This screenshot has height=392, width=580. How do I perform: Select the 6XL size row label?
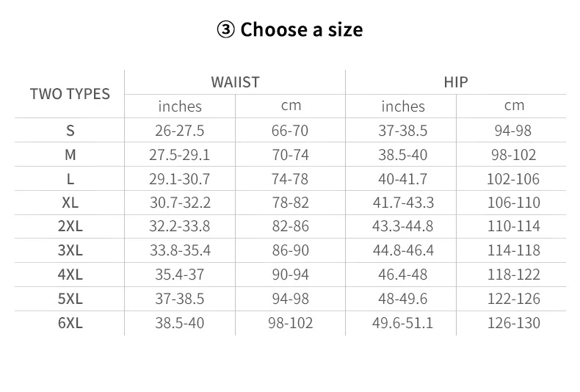(x=70, y=323)
